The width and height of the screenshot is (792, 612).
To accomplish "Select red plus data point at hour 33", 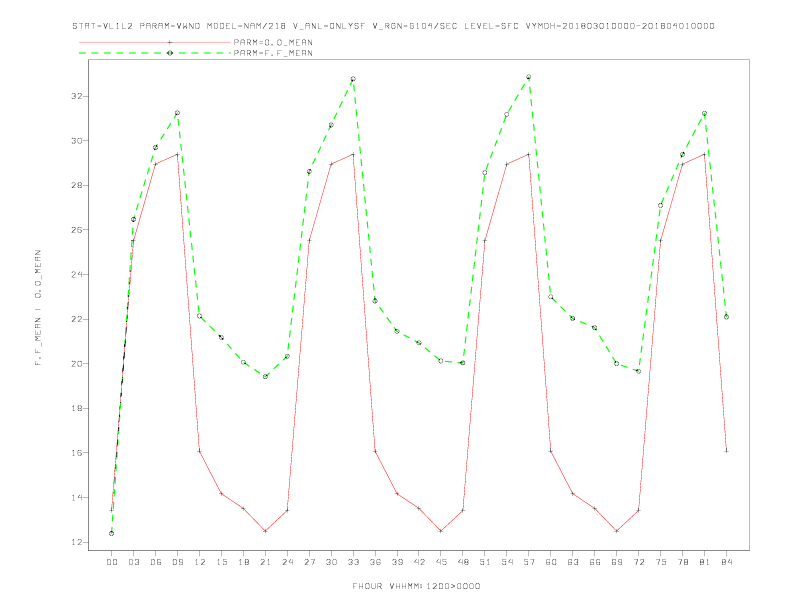I will 353,155.
